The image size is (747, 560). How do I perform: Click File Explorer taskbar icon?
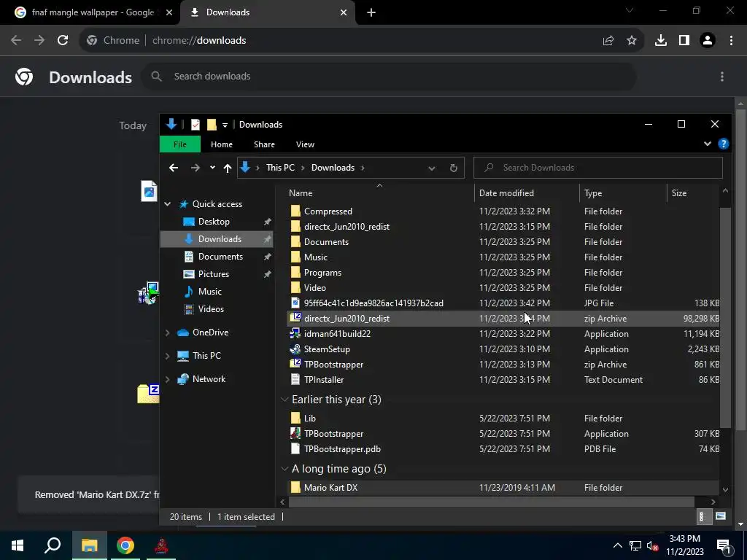click(x=89, y=545)
